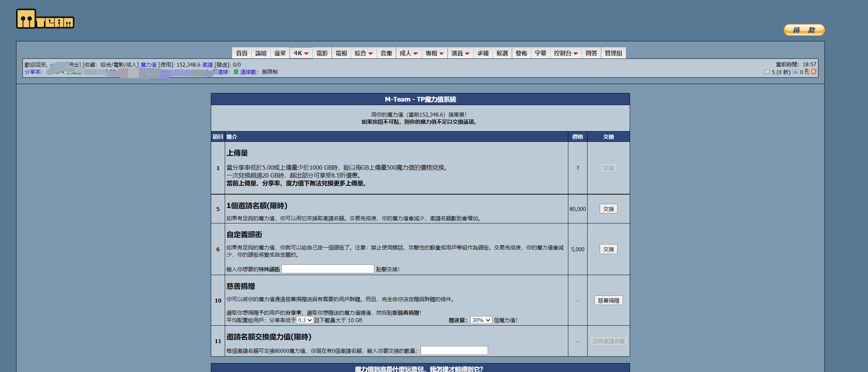Expand the 4K dropdown menu

301,53
